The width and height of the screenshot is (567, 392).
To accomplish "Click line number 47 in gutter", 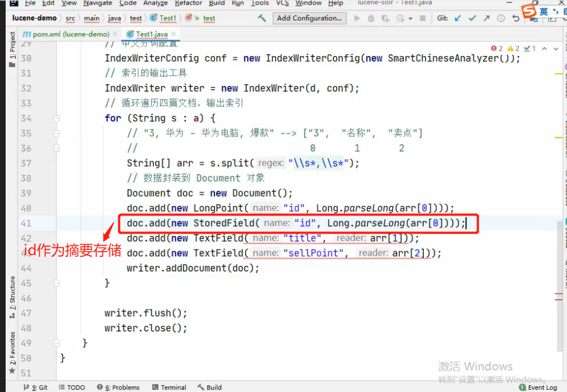I will (x=26, y=313).
